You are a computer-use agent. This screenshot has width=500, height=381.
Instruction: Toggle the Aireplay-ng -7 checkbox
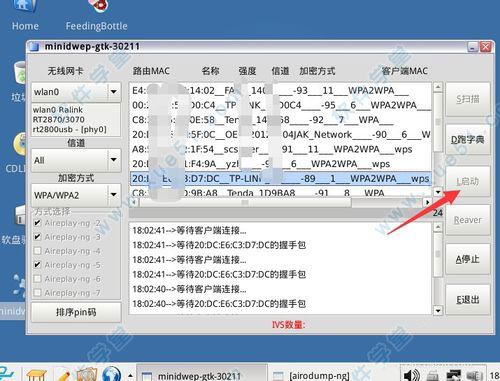click(38, 293)
